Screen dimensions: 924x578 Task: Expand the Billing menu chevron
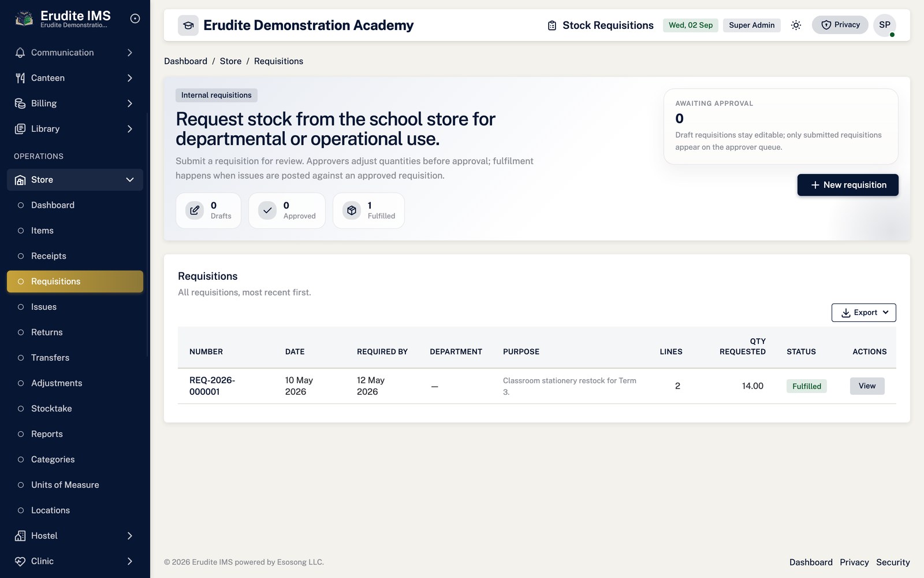[x=130, y=103]
